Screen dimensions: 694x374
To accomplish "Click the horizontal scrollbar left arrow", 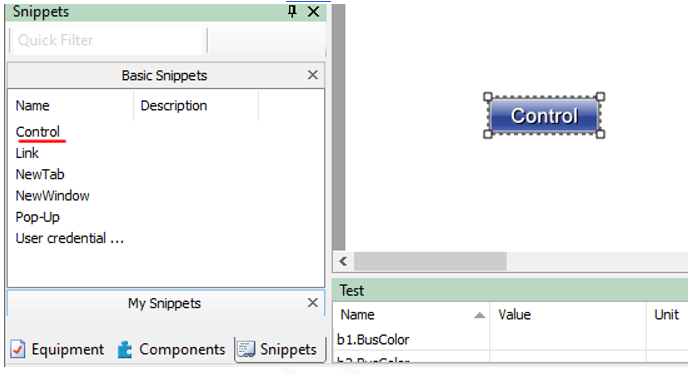I will point(343,261).
